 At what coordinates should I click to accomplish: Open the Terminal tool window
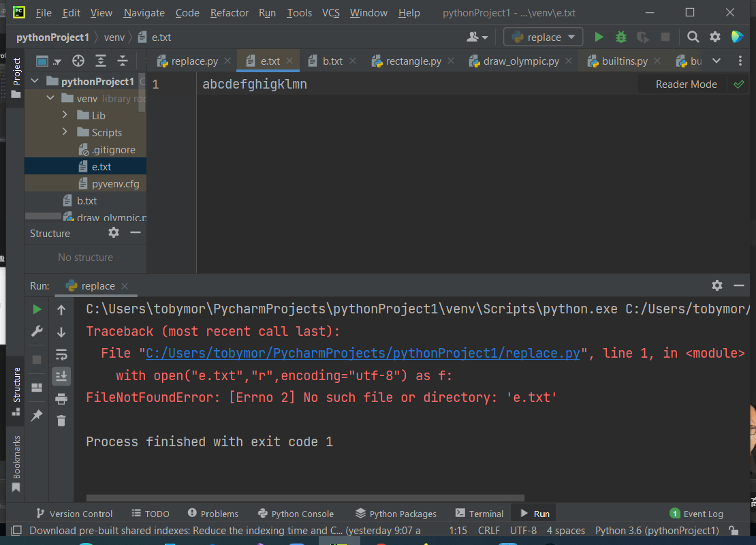(x=479, y=514)
